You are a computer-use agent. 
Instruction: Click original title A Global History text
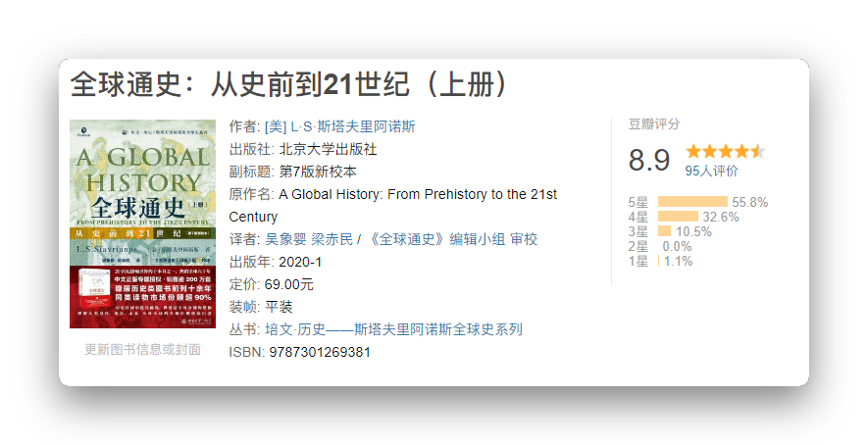coord(393,205)
